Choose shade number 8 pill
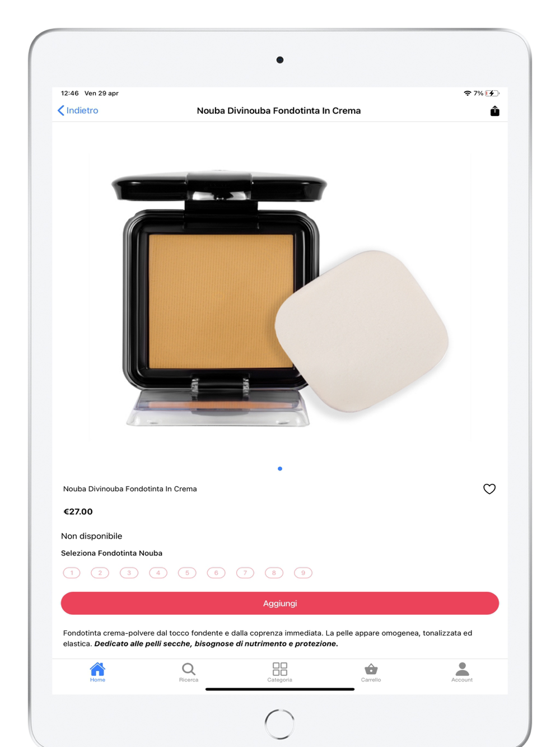 274,573
